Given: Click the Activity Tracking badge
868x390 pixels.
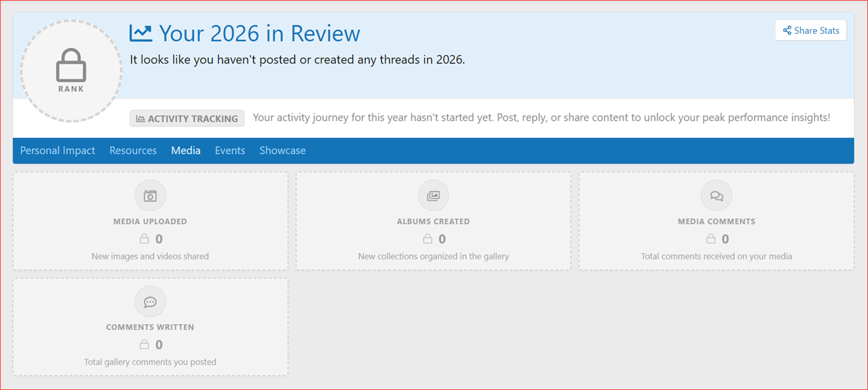Looking at the screenshot, I should pyautogui.click(x=187, y=118).
